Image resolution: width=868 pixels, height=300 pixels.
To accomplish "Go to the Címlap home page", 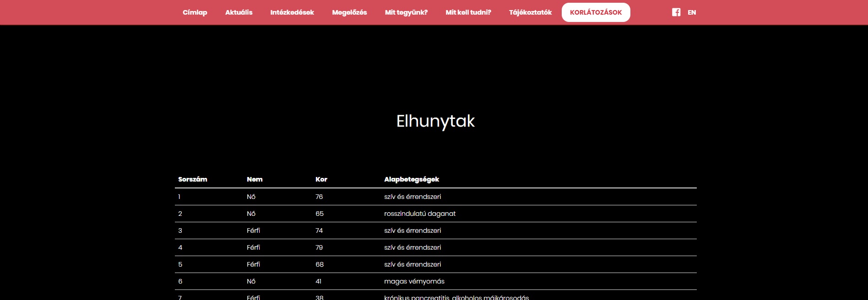I will point(195,12).
